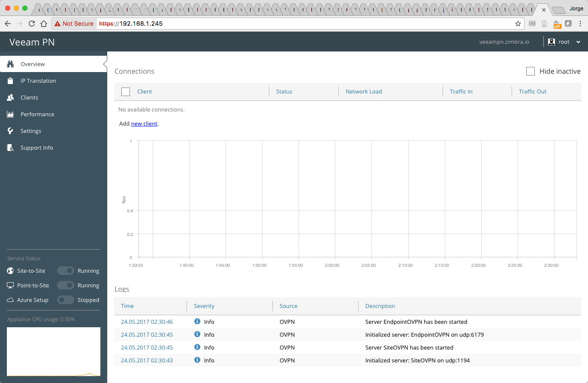Click the browser forward arrow

tap(20, 24)
